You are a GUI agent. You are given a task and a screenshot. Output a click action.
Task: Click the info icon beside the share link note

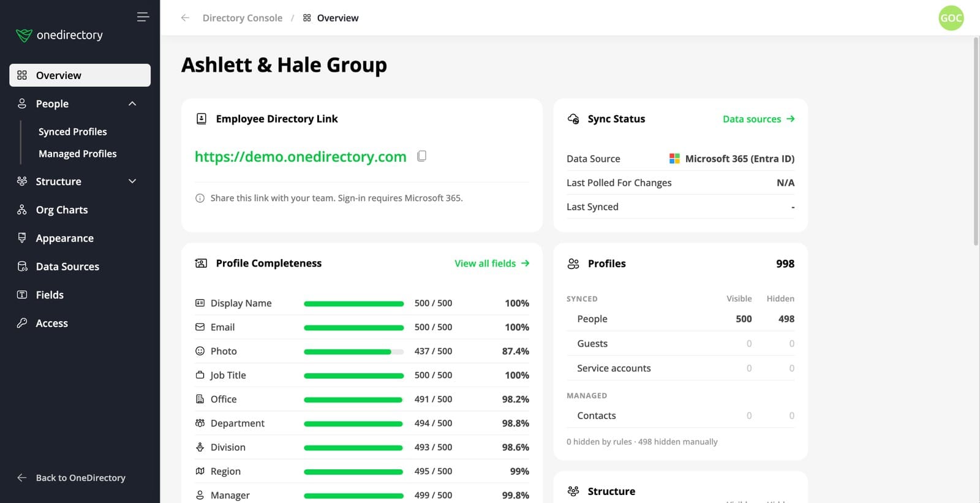(x=200, y=198)
